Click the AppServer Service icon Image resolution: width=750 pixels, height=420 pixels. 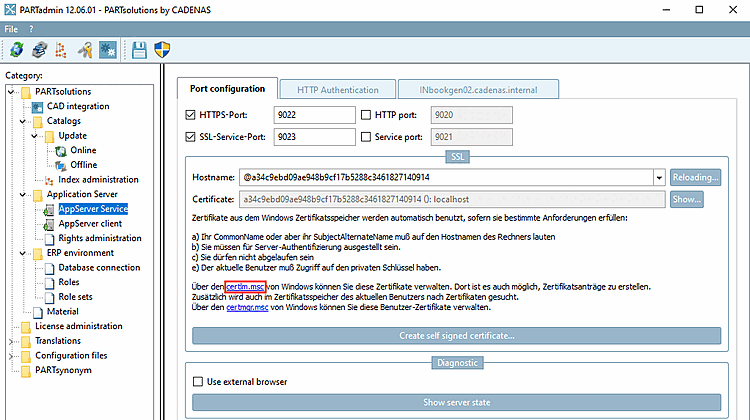[49, 210]
